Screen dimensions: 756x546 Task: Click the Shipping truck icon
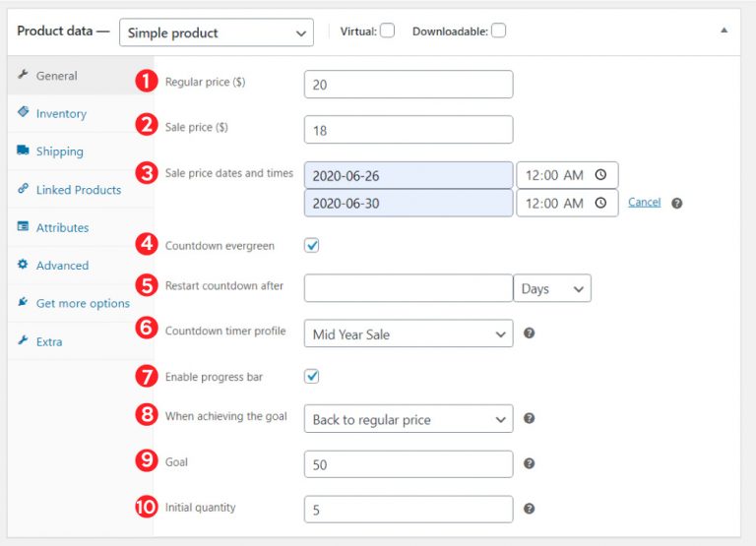[x=23, y=150]
